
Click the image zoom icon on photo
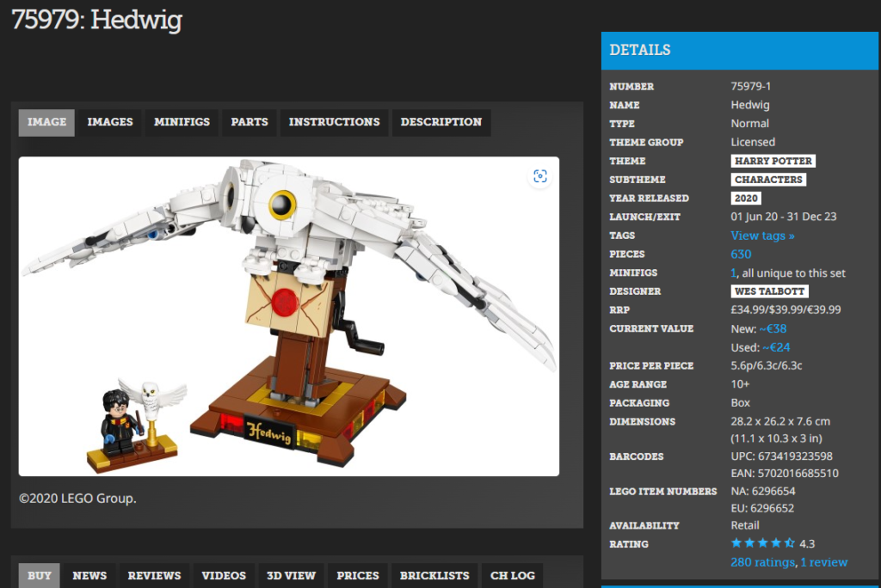click(x=539, y=176)
